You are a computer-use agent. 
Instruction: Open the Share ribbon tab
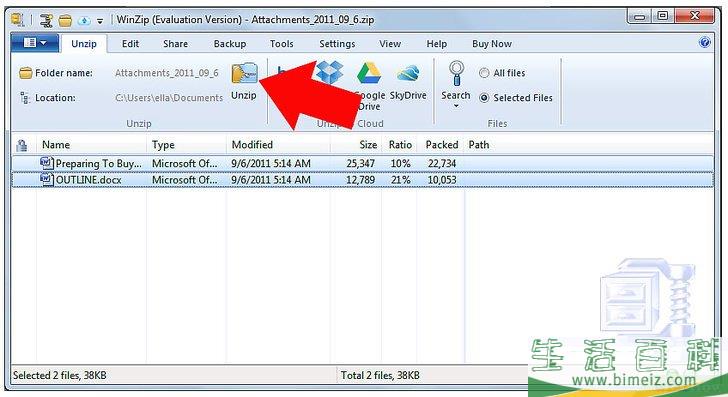pyautogui.click(x=176, y=44)
